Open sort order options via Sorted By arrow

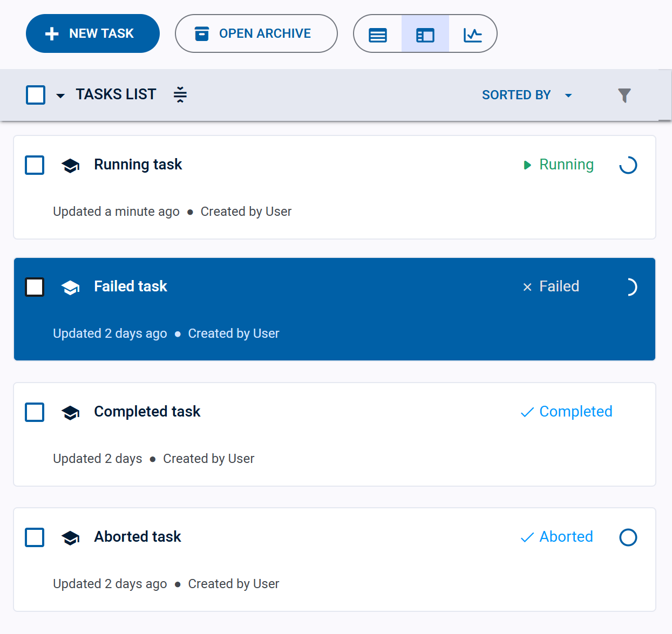pyautogui.click(x=568, y=95)
